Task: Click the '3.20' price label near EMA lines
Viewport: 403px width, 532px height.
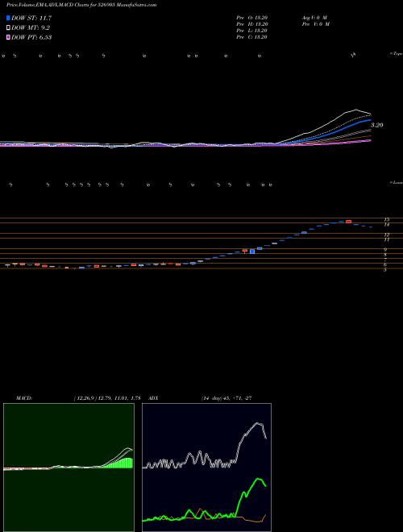Action: [x=377, y=125]
